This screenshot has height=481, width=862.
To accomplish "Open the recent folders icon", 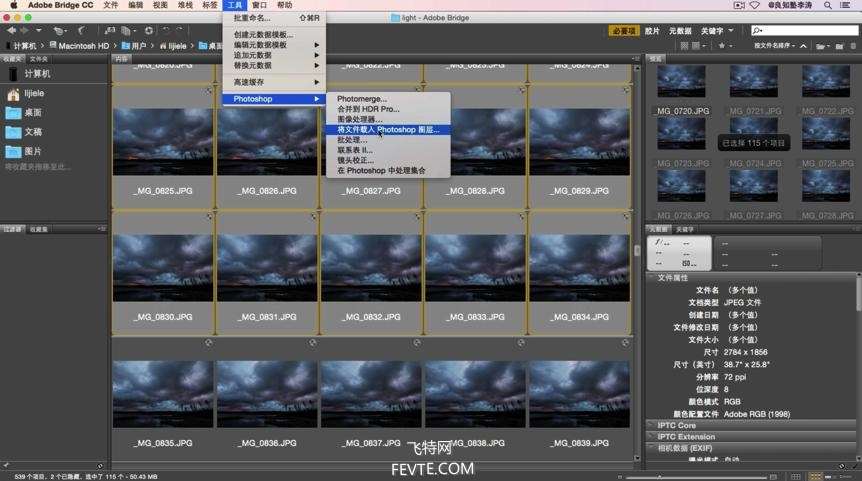I will pyautogui.click(x=823, y=47).
